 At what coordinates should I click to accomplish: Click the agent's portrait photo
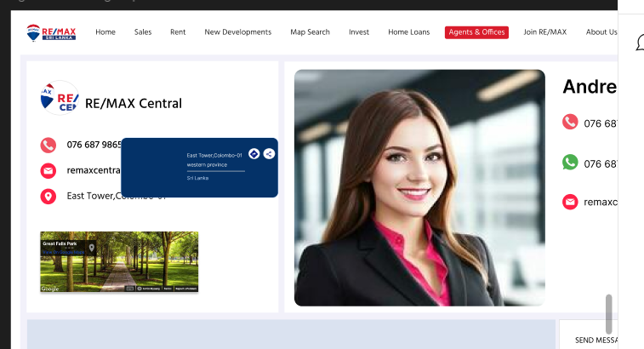click(x=419, y=187)
